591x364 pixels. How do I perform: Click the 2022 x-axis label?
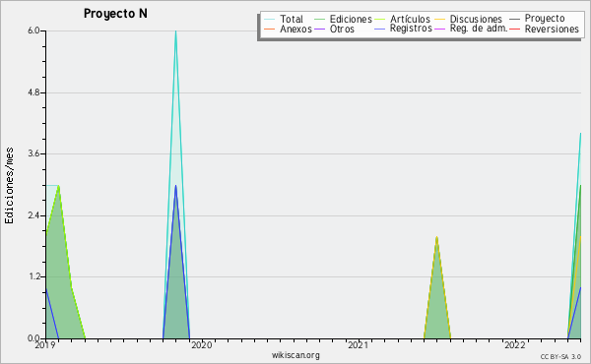click(x=514, y=344)
